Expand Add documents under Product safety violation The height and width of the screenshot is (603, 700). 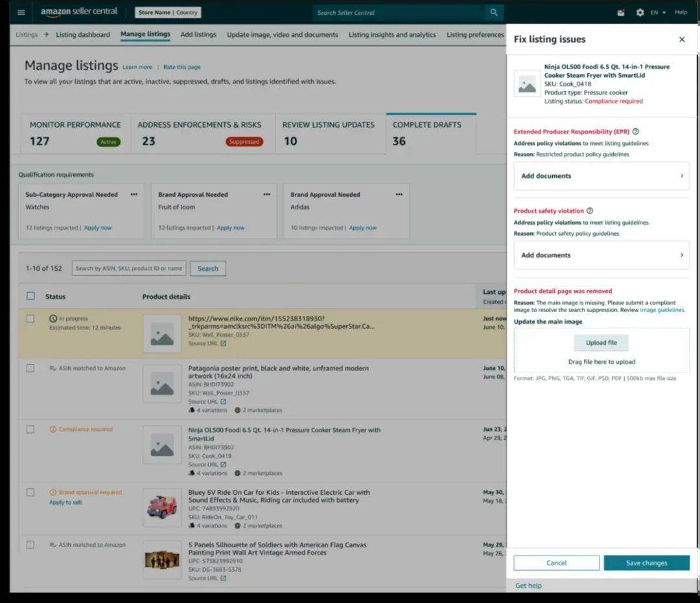(601, 255)
